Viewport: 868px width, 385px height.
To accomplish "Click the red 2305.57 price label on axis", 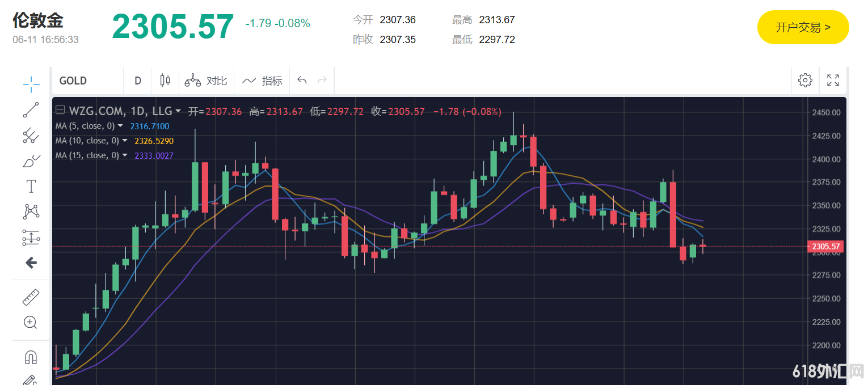I will coord(825,247).
